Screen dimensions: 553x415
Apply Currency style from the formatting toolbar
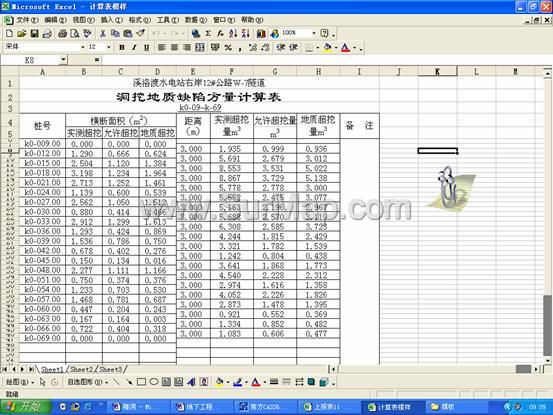tap(215, 47)
